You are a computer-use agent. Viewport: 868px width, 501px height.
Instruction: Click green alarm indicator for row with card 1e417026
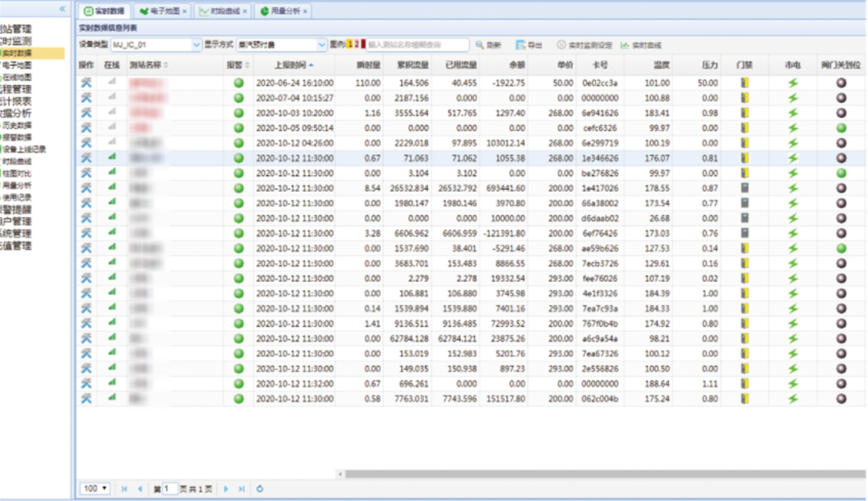(239, 188)
